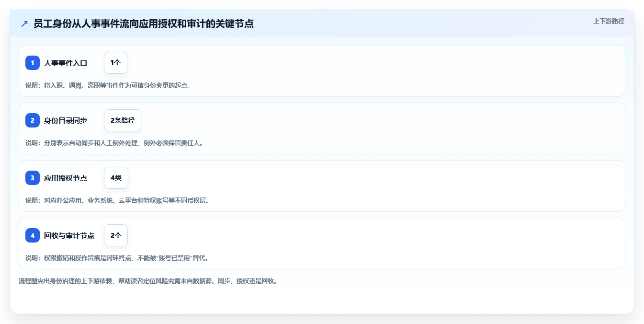Image resolution: width=644 pixels, height=324 pixels.
Task: Click the 人事事件入口 step title
Action: 66,63
